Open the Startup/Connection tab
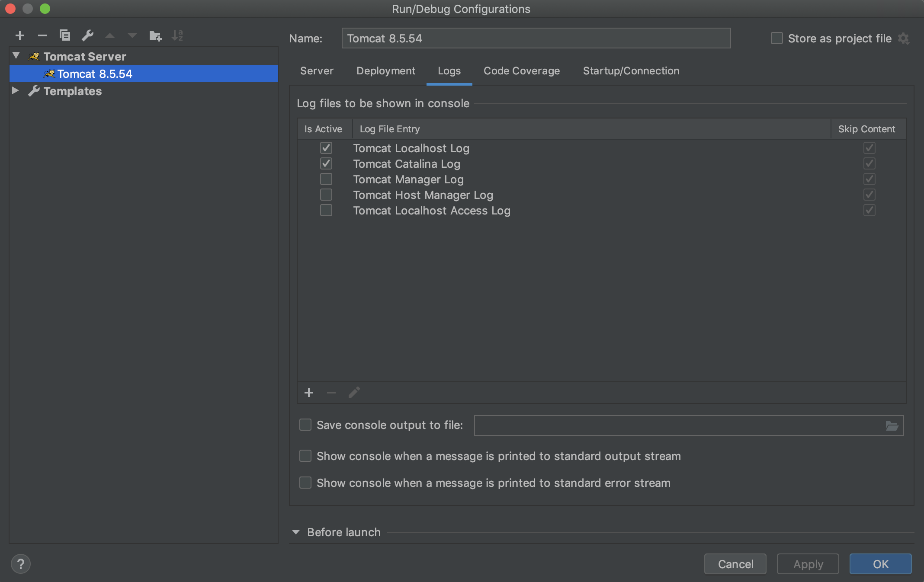Image resolution: width=924 pixels, height=582 pixels. pos(631,71)
